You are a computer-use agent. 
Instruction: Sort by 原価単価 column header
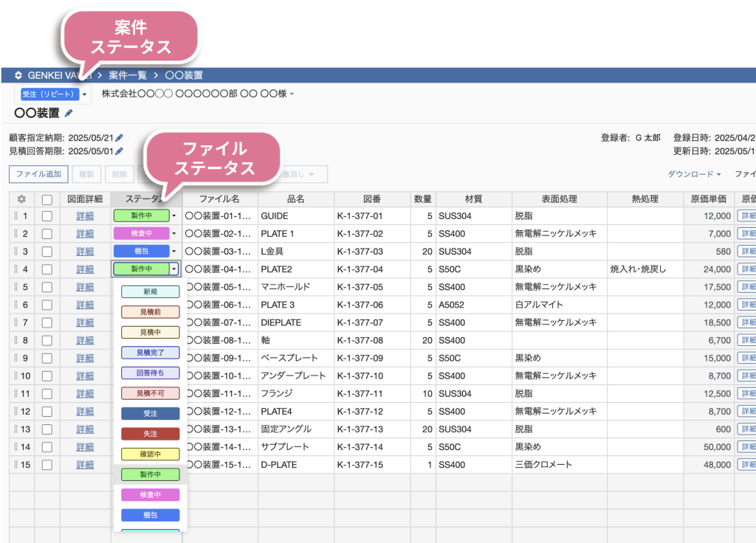(x=709, y=199)
